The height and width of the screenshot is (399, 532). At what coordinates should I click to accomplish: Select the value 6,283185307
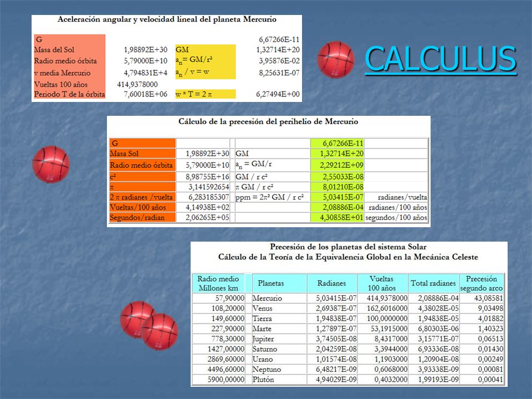[209, 197]
